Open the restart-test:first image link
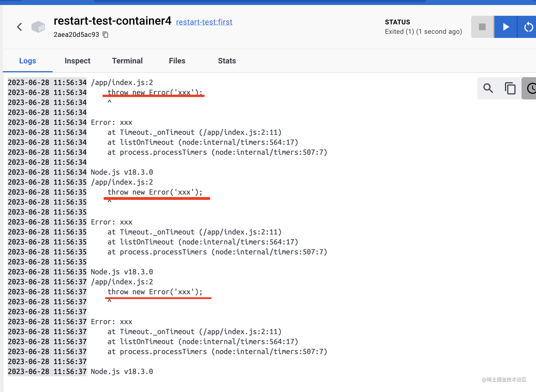 (204, 22)
